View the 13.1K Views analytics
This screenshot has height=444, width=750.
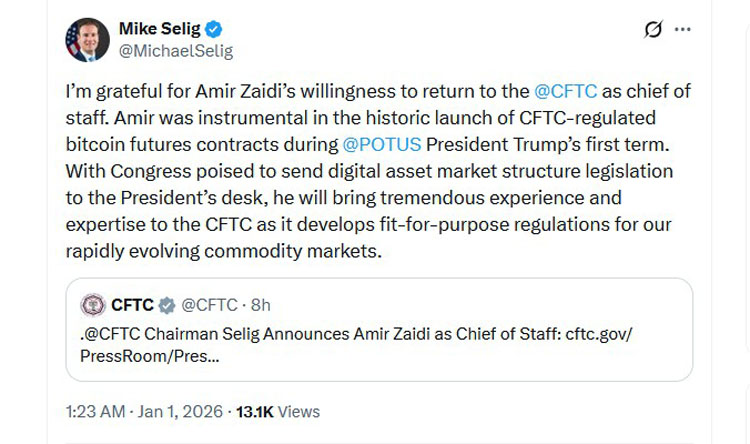tap(278, 411)
